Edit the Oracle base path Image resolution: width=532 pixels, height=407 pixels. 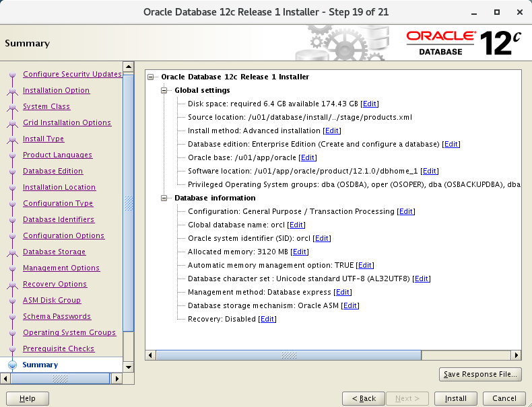pos(308,157)
